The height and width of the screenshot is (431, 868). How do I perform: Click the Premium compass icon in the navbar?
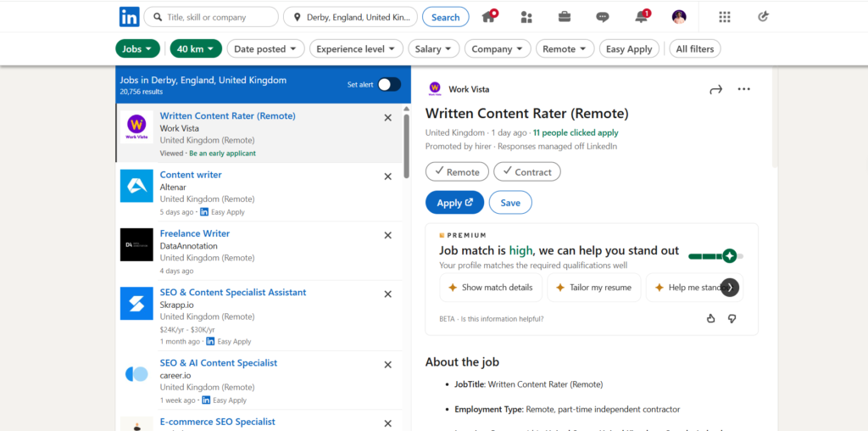[x=764, y=17]
